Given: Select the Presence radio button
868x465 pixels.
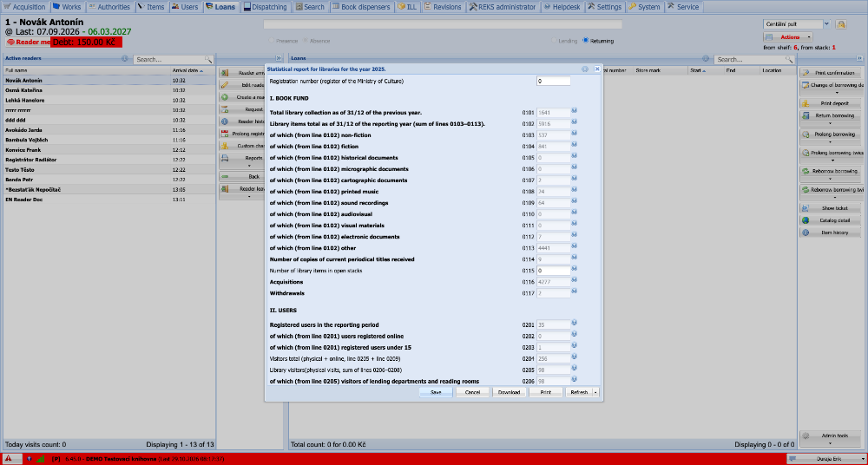Looking at the screenshot, I should [x=271, y=41].
